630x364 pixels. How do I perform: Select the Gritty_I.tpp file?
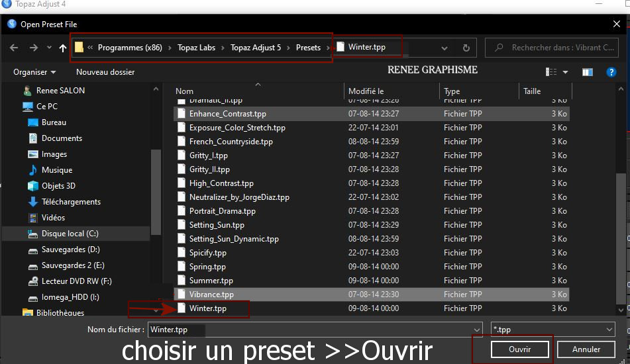(x=371, y=156)
